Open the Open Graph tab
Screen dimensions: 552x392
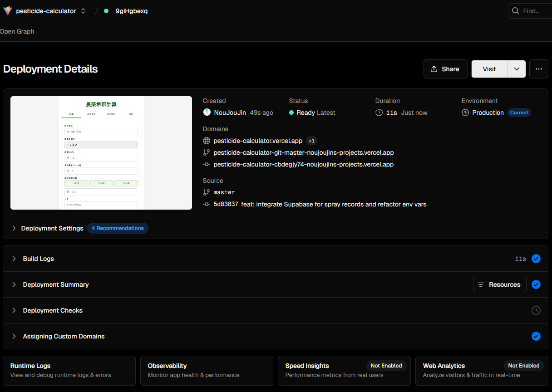(17, 31)
